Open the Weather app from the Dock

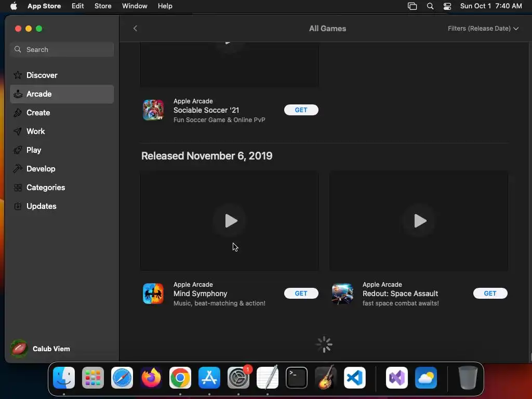tap(426, 378)
